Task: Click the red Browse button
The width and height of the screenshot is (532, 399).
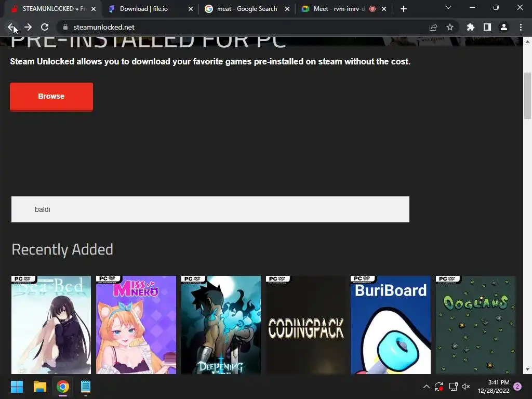Action: coord(51,96)
